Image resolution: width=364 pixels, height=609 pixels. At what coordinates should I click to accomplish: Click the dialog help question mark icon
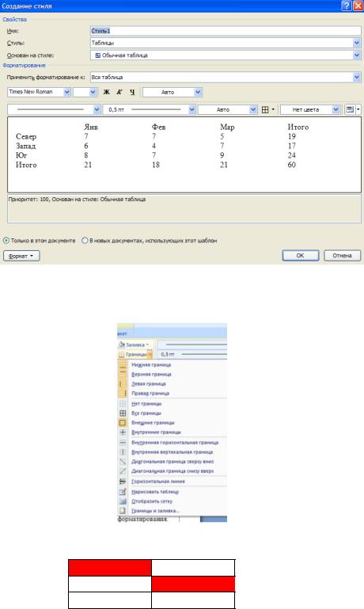click(346, 6)
